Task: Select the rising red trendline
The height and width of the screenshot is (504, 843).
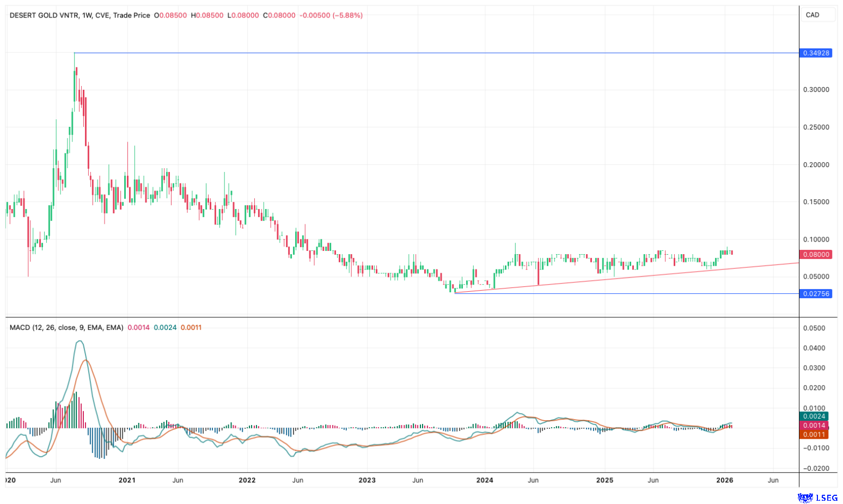Action: (x=626, y=278)
